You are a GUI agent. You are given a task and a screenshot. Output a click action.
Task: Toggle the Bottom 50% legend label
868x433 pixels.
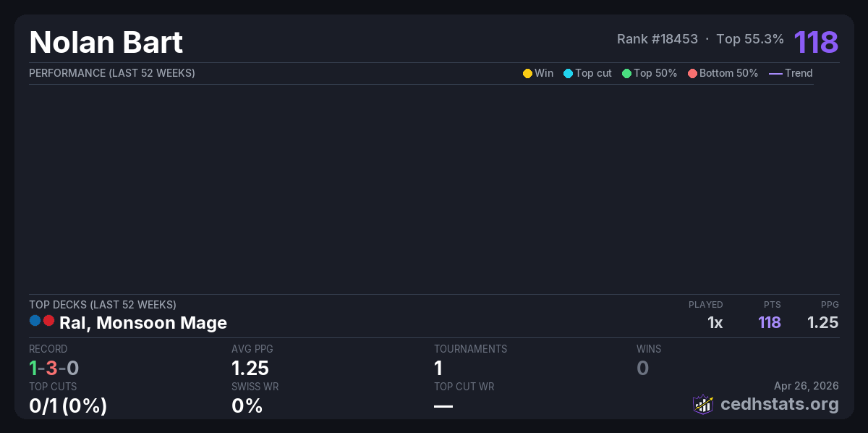[x=728, y=73]
